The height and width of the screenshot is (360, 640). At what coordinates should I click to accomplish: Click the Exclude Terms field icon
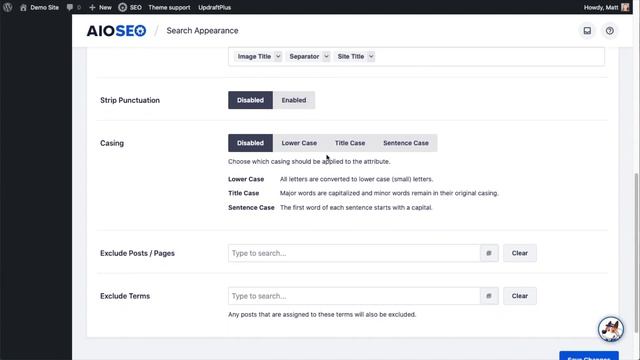[489, 296]
